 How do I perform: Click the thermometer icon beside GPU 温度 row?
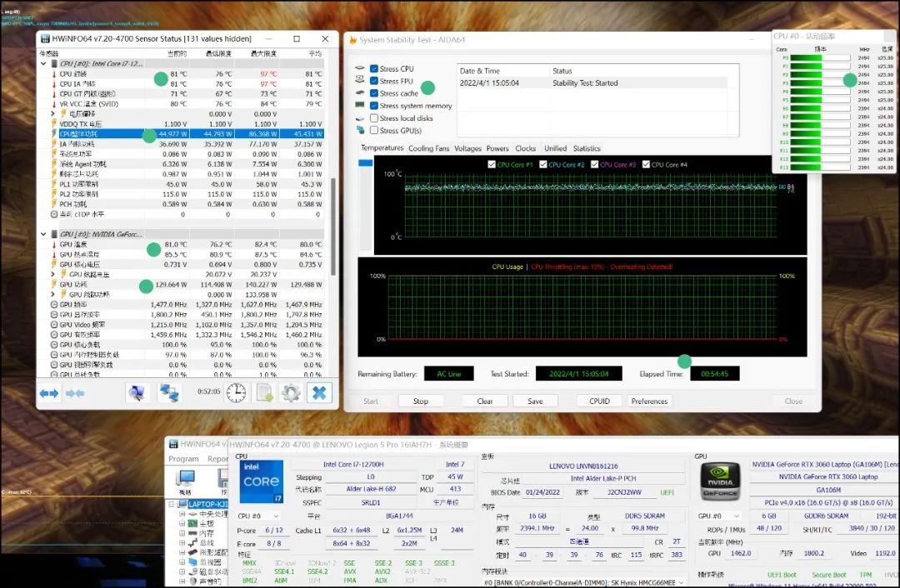click(x=54, y=244)
